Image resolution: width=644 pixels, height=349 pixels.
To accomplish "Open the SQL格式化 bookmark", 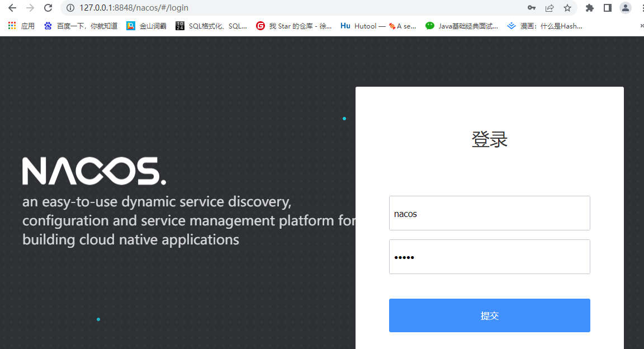I will [211, 26].
